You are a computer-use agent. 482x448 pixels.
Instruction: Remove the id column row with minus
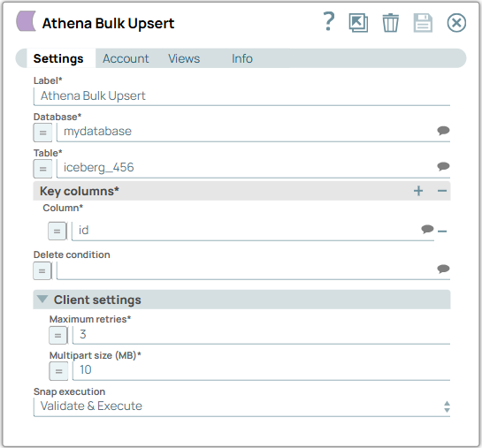pos(442,232)
